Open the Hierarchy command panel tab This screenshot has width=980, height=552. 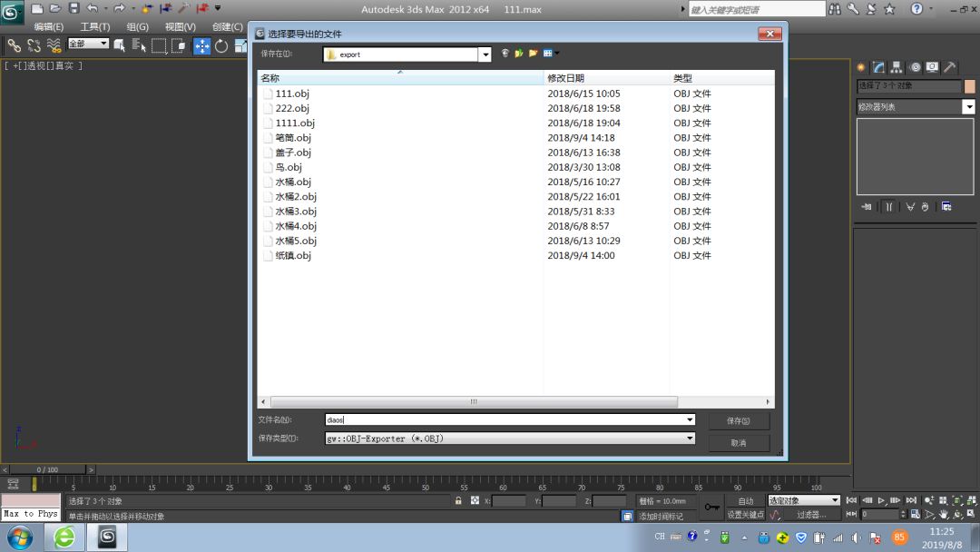897,67
